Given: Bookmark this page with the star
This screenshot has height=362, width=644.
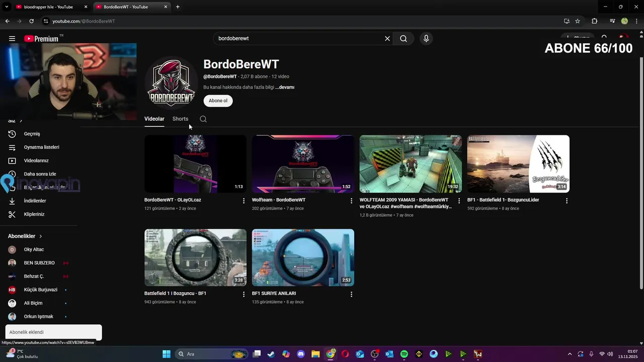Looking at the screenshot, I should click(578, 21).
